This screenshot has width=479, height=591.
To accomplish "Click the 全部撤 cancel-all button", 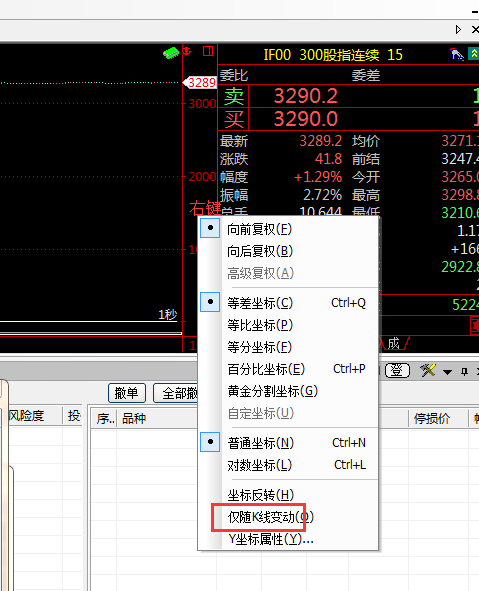I will click(176, 393).
